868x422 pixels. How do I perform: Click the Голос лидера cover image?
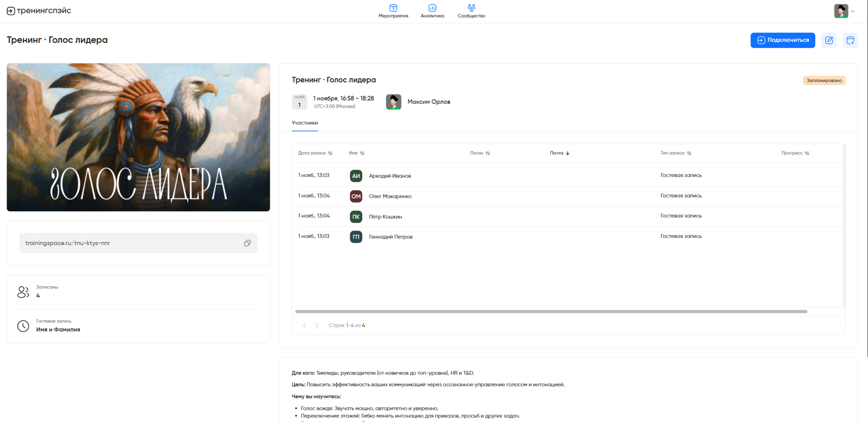pyautogui.click(x=138, y=137)
